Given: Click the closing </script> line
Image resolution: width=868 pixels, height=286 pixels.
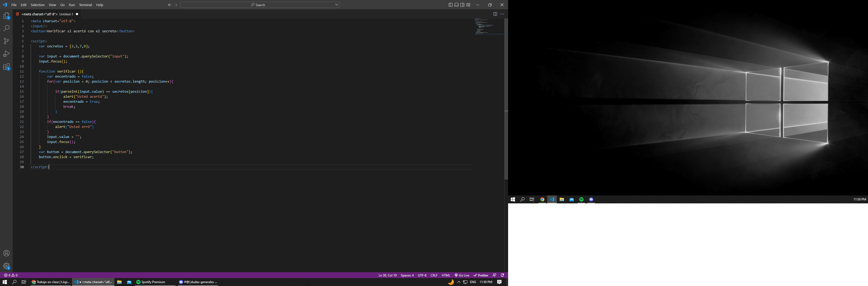Looking at the screenshot, I should [x=40, y=167].
